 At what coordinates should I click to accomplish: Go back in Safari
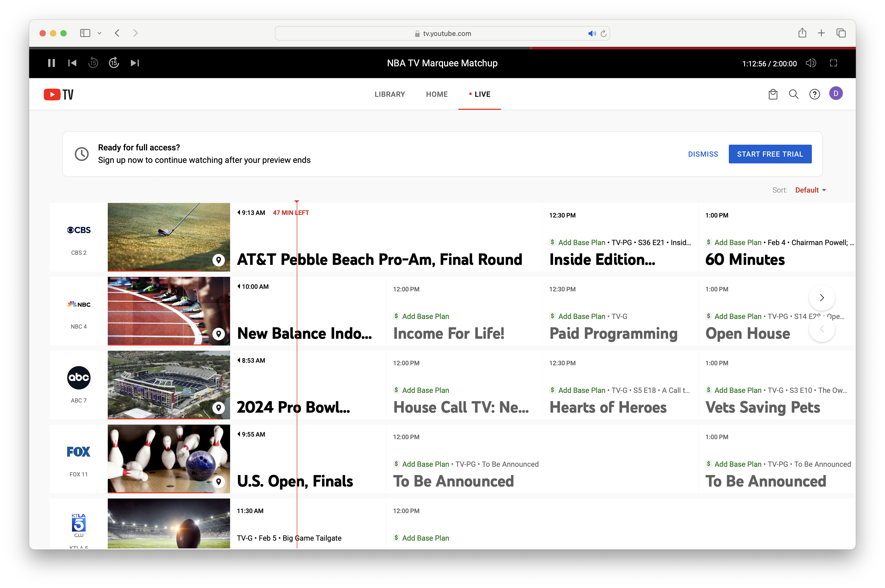tap(117, 33)
